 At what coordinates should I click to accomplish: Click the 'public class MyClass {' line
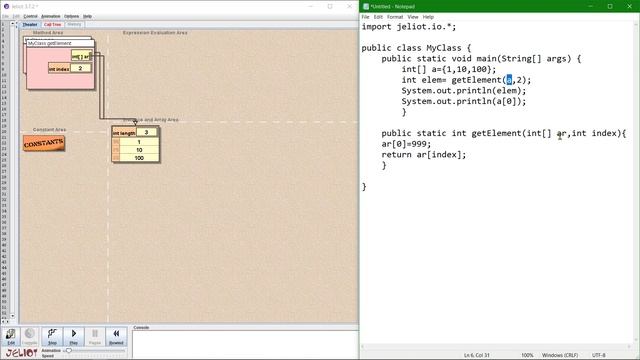(x=416, y=48)
